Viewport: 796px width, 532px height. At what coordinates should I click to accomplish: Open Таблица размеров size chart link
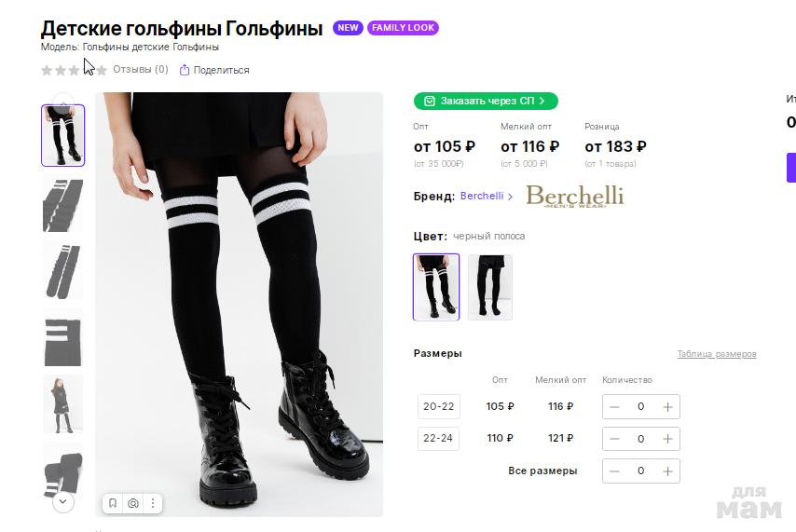716,354
